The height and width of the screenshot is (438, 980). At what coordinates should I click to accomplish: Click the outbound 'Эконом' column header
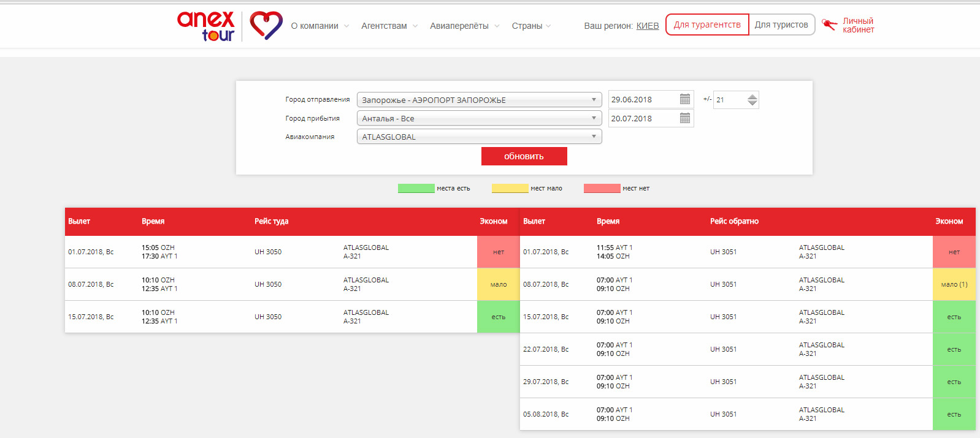tap(494, 221)
